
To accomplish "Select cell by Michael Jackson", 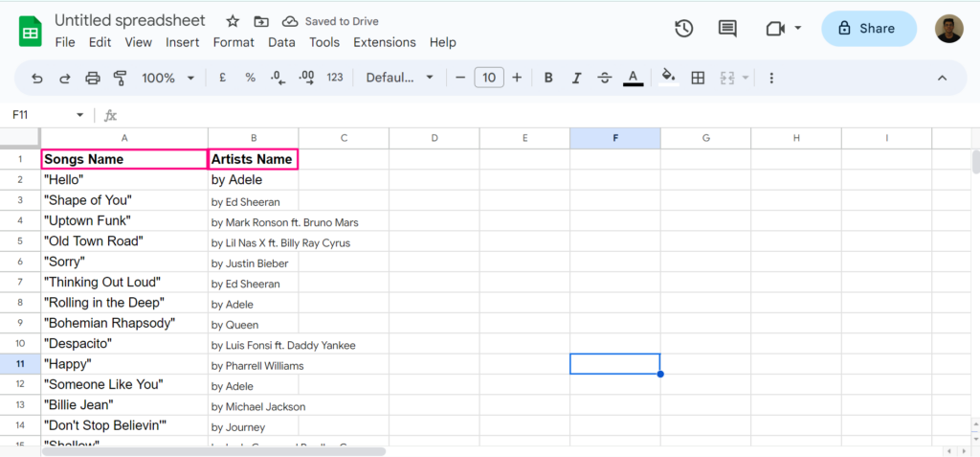I will 253,405.
